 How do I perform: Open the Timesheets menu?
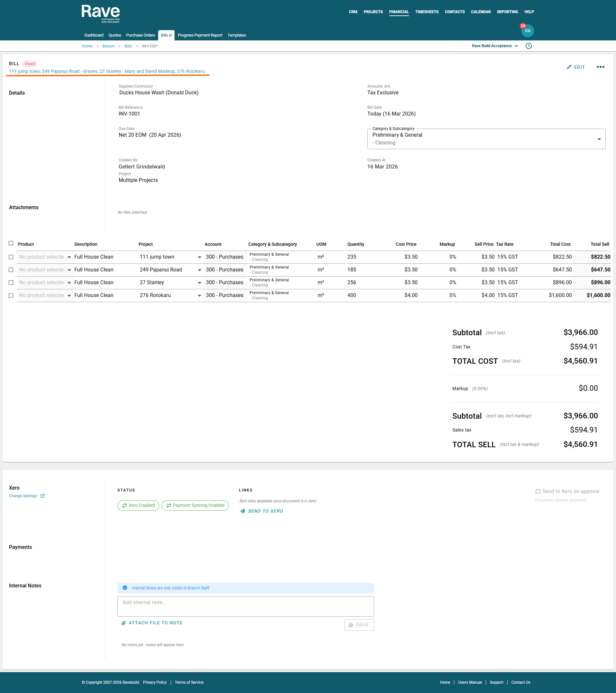(426, 12)
